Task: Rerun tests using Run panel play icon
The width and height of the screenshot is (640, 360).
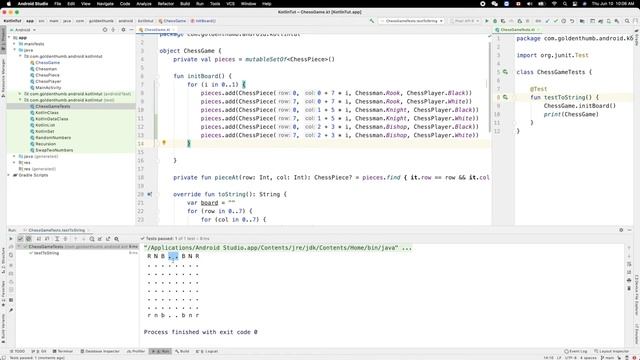Action: point(11,239)
